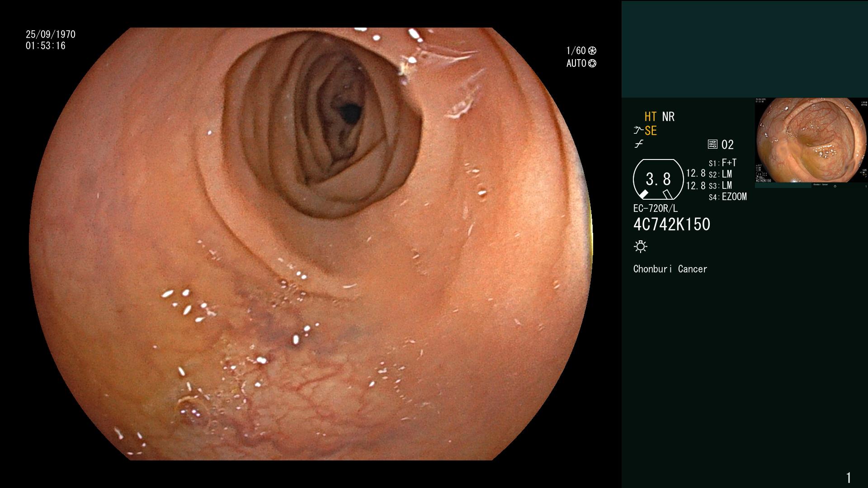Click the S1: F+T switch assignment
Screen dimensions: 868x488
[722, 163]
